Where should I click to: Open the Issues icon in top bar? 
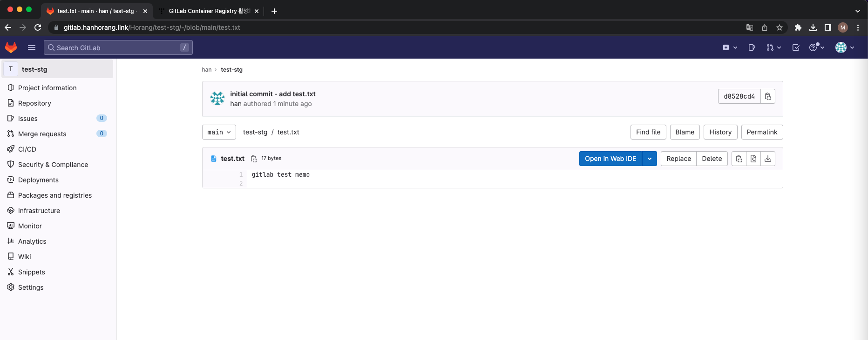click(x=752, y=47)
